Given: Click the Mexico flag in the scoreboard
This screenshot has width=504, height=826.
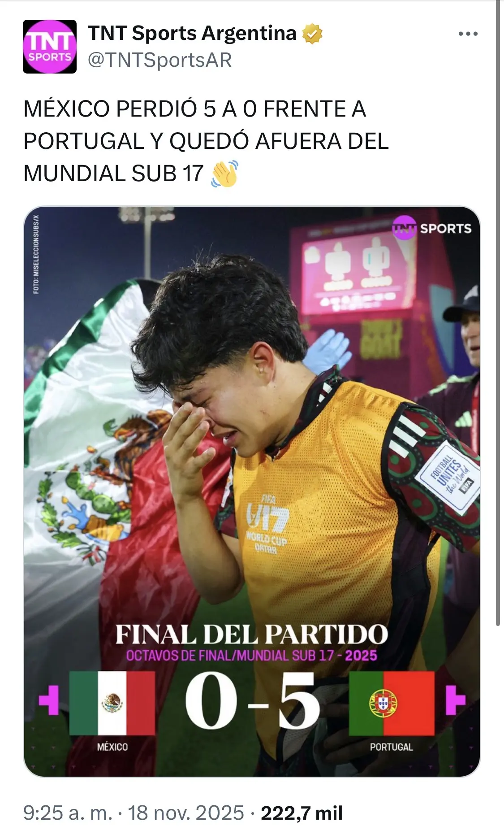Looking at the screenshot, I should 112,703.
